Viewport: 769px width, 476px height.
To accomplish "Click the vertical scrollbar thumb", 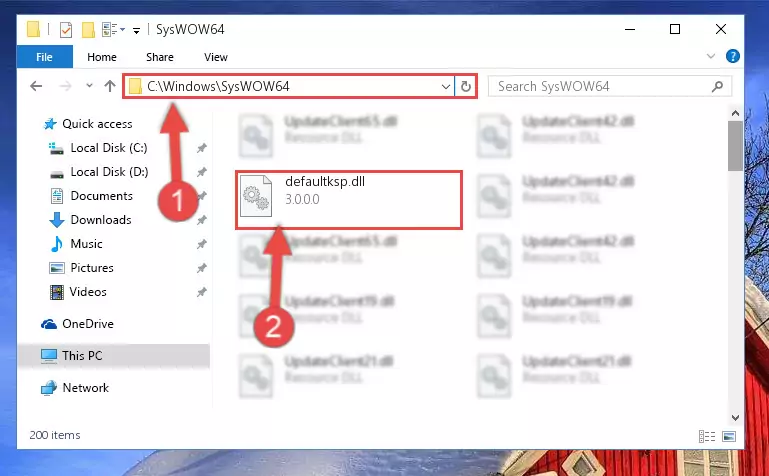I will [x=735, y=146].
